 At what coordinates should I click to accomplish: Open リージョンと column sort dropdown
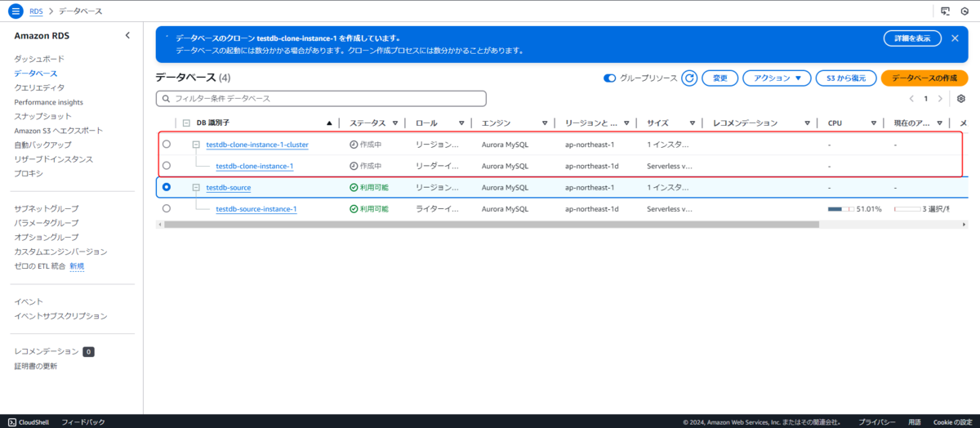[x=625, y=123]
